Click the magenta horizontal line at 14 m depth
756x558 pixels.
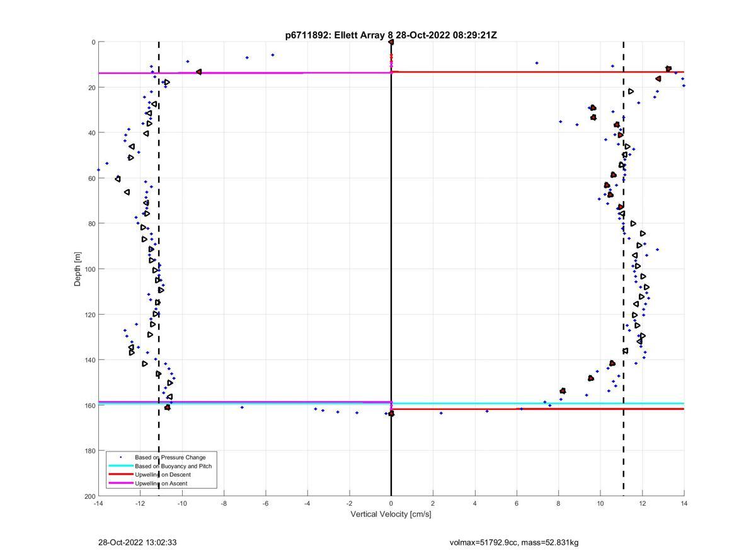(x=244, y=73)
